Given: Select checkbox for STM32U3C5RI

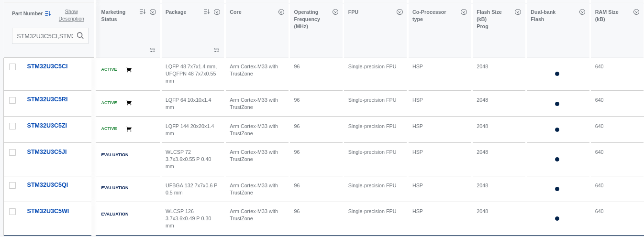Looking at the screenshot, I should point(12,100).
